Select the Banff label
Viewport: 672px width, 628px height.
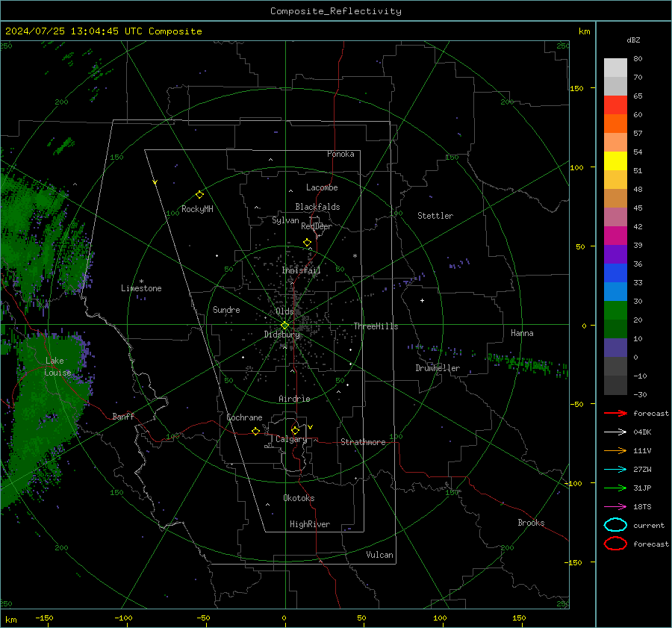123,416
